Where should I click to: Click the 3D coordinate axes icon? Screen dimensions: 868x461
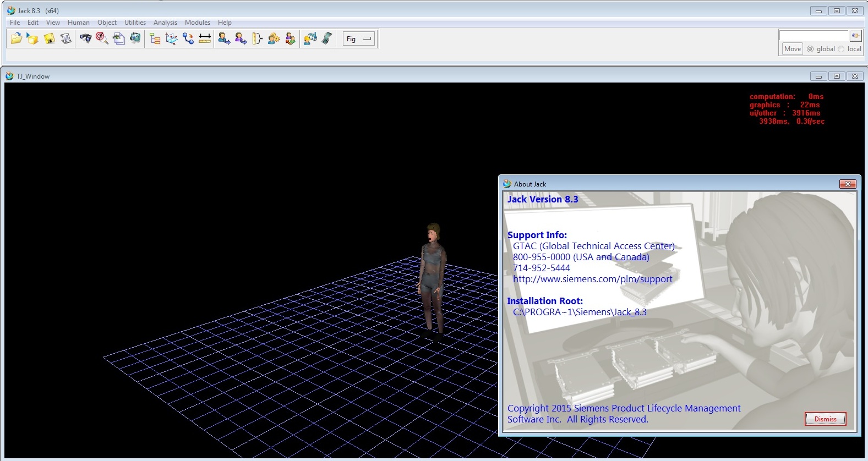(x=171, y=39)
